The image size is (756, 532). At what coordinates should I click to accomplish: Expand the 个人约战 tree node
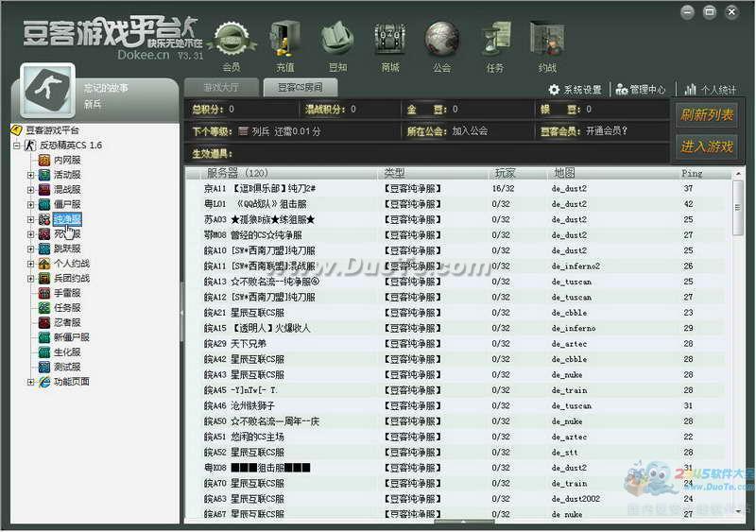(x=30, y=264)
